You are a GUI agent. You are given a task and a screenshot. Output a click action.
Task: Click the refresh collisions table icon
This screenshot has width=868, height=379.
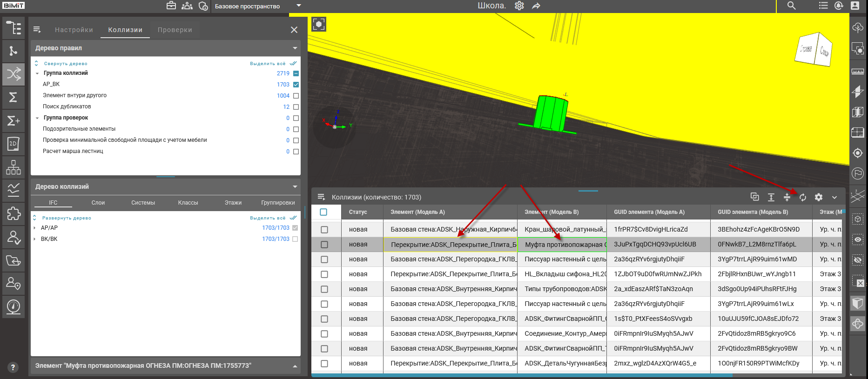point(803,197)
